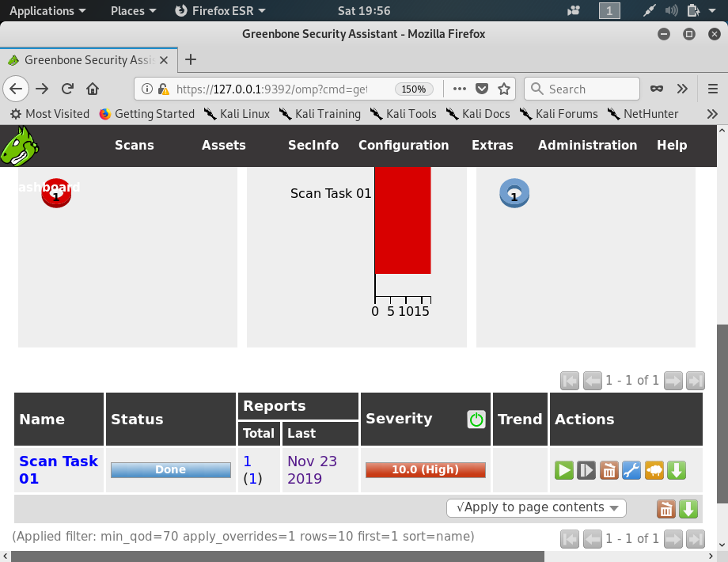
Task: Click the bulk export icon beside Apply to page contents
Action: (688, 509)
